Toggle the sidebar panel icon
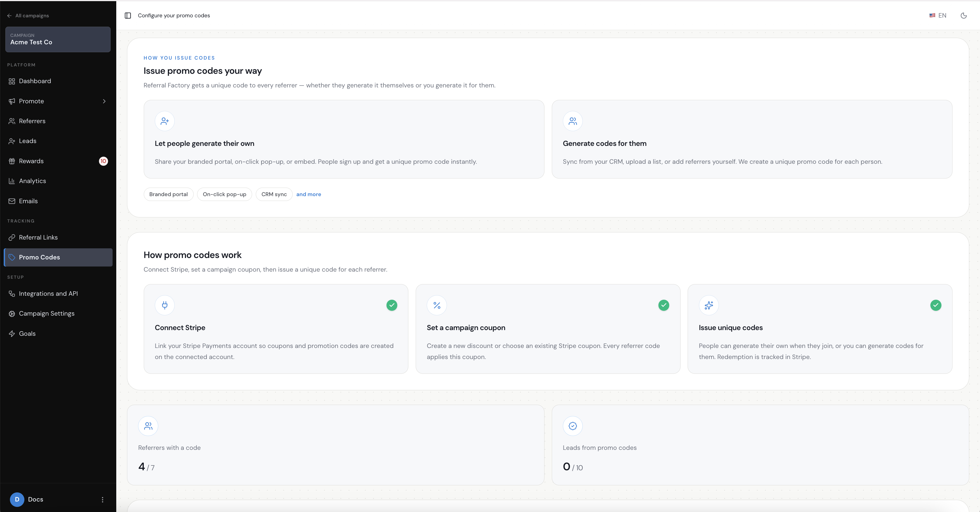 point(128,16)
